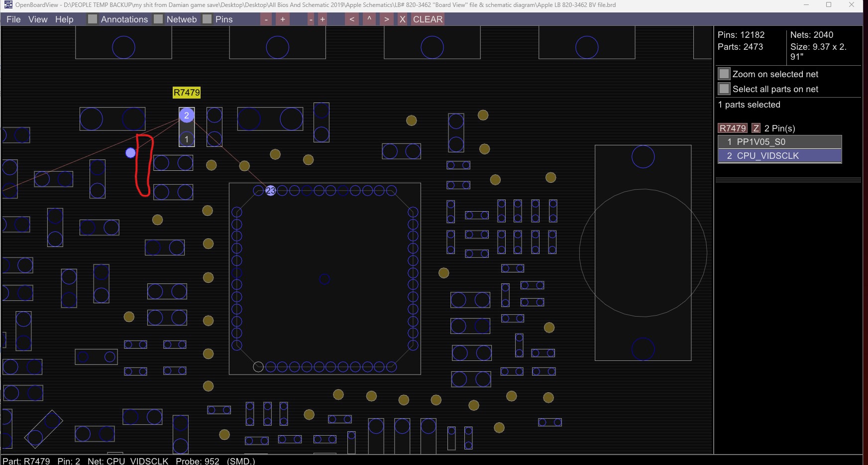Viewport: 868px width, 465px height.
Task: Click the ^ flip toolbar button
Action: [x=369, y=19]
